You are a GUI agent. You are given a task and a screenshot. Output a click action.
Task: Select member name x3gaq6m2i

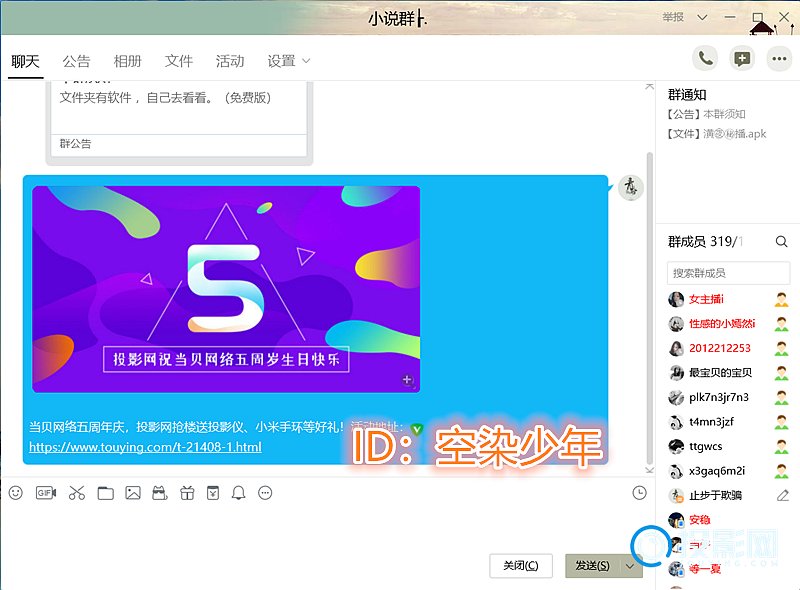[717, 471]
